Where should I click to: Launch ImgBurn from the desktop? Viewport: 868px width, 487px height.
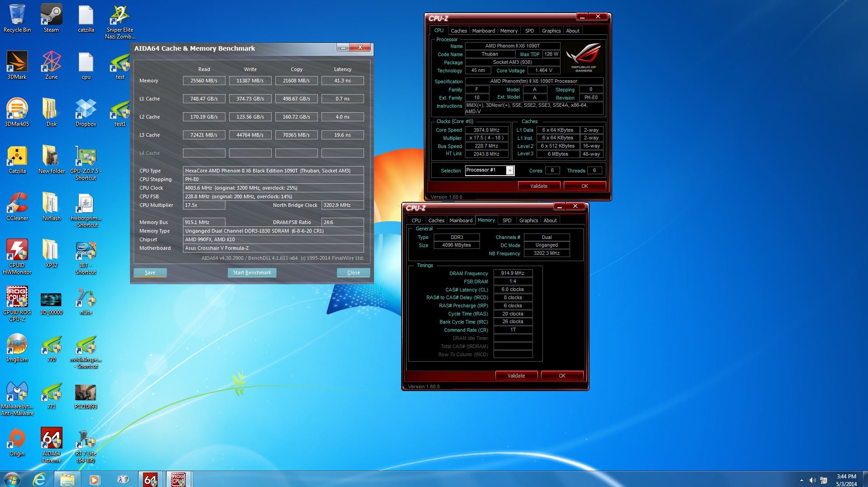click(x=17, y=348)
